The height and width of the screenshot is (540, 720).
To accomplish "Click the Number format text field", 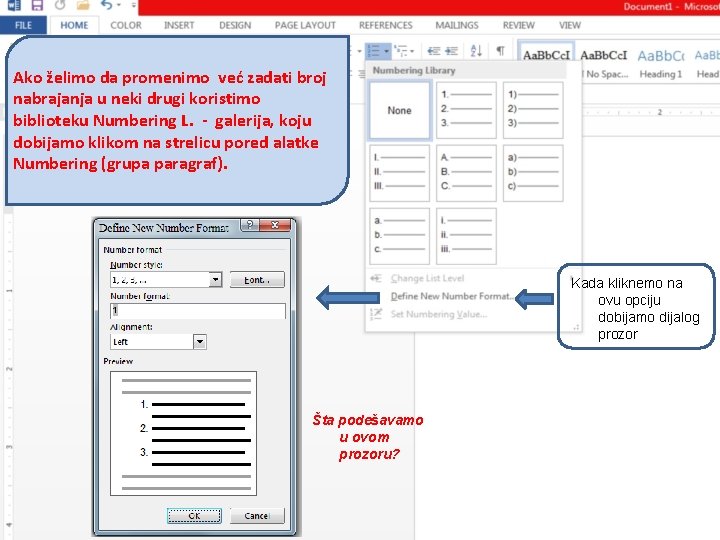I will click(198, 311).
